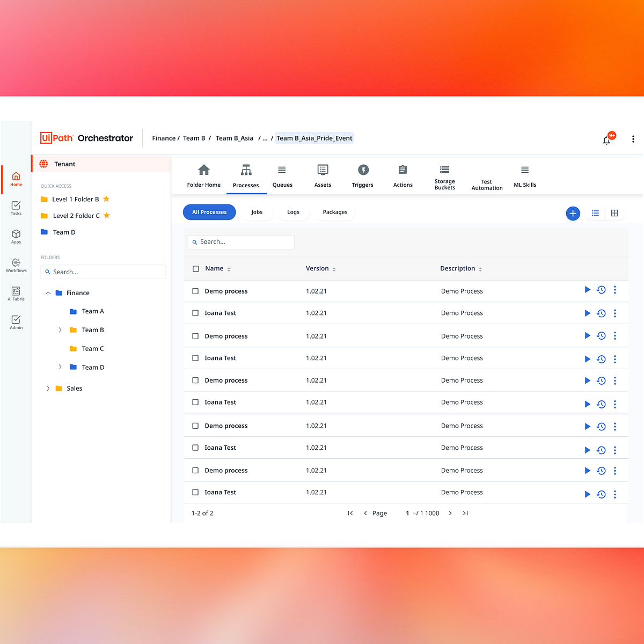Image resolution: width=644 pixels, height=644 pixels.
Task: Open the ML Skills section
Action: coord(524,176)
